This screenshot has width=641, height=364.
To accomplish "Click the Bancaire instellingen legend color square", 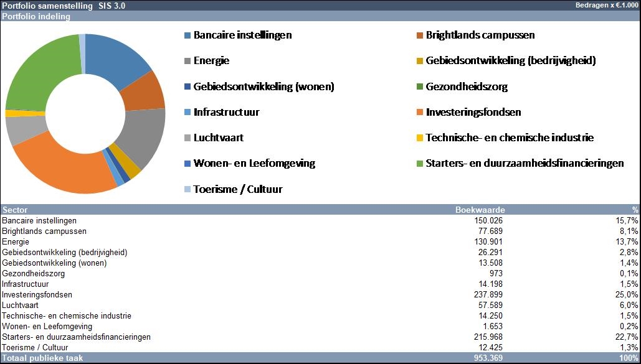I will coord(188,35).
